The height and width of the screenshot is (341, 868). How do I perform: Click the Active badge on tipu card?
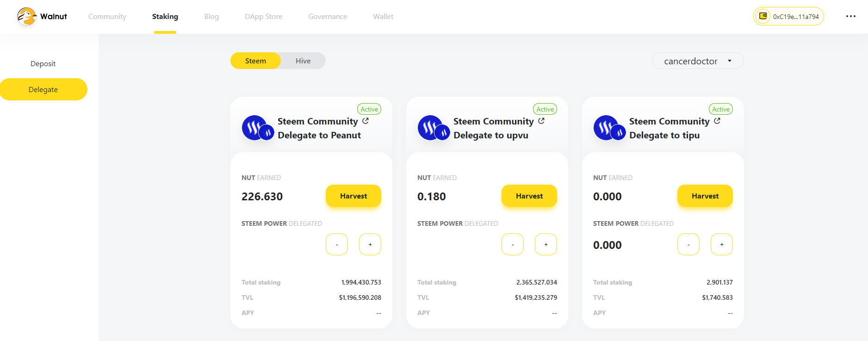coord(721,109)
